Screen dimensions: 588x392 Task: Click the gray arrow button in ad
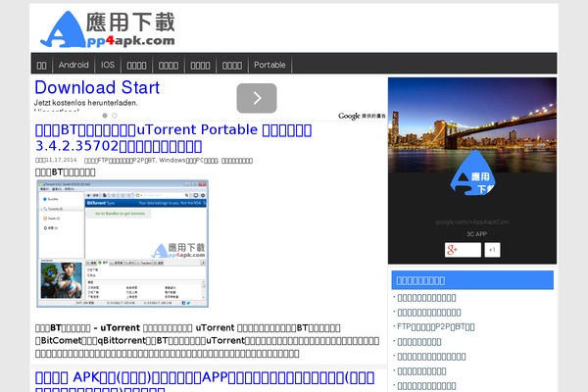(257, 98)
